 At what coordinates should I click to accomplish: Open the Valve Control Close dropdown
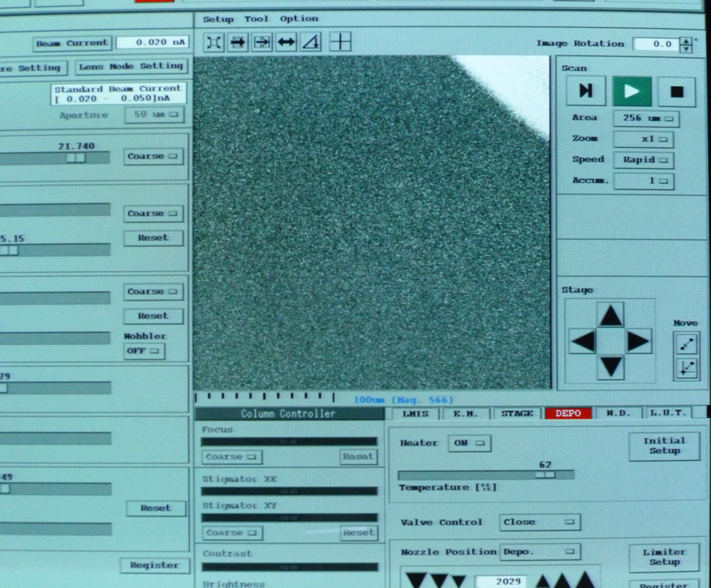539,522
